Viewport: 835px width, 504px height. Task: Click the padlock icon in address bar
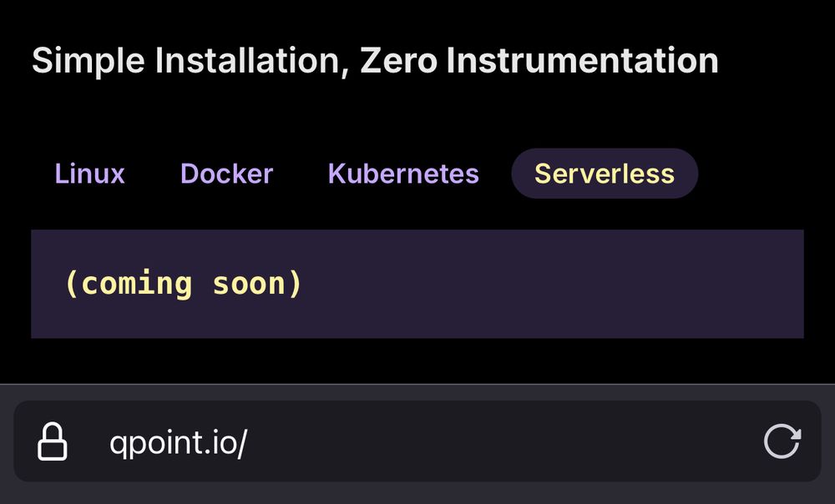click(x=52, y=441)
